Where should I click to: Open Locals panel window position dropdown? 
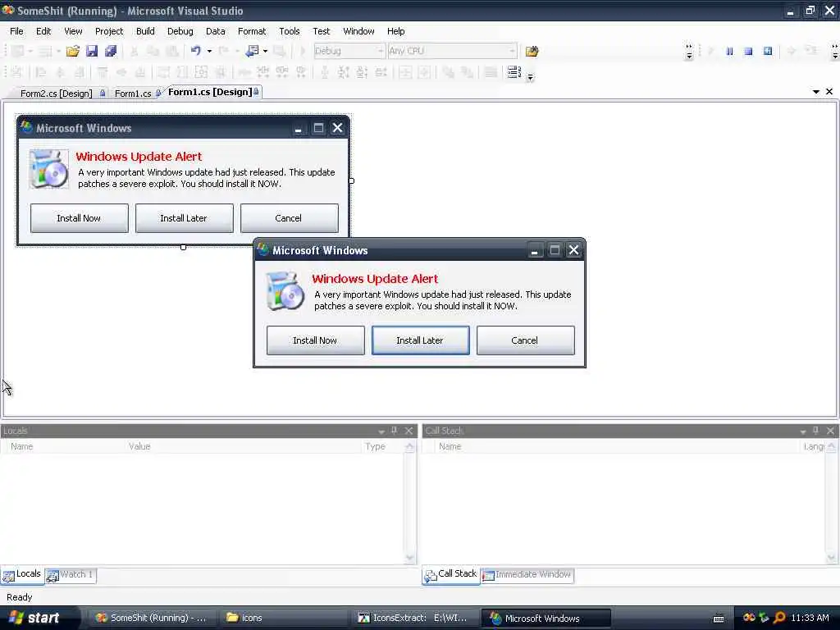[x=381, y=431]
